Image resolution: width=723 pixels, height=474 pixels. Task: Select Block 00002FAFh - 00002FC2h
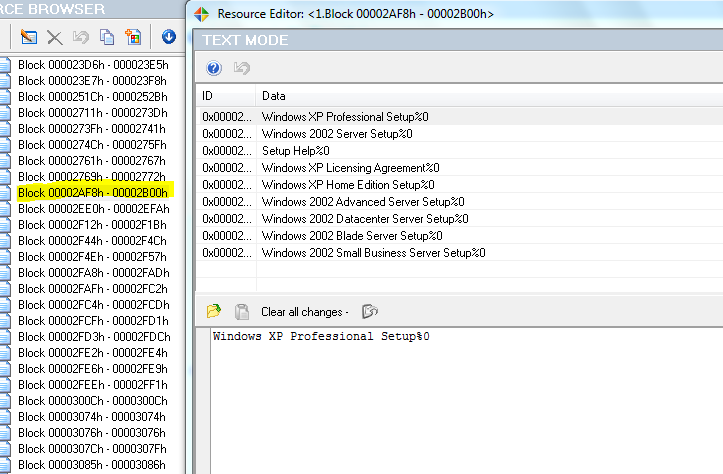tap(93, 289)
